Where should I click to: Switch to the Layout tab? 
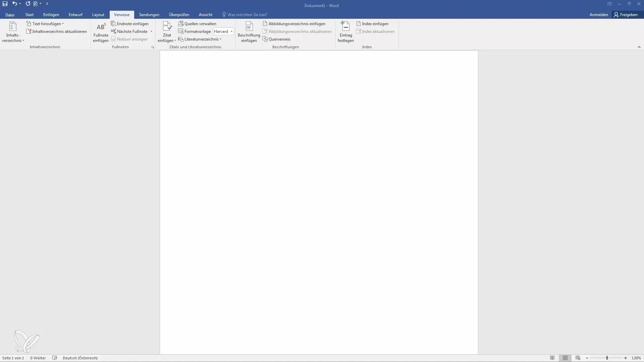[98, 15]
